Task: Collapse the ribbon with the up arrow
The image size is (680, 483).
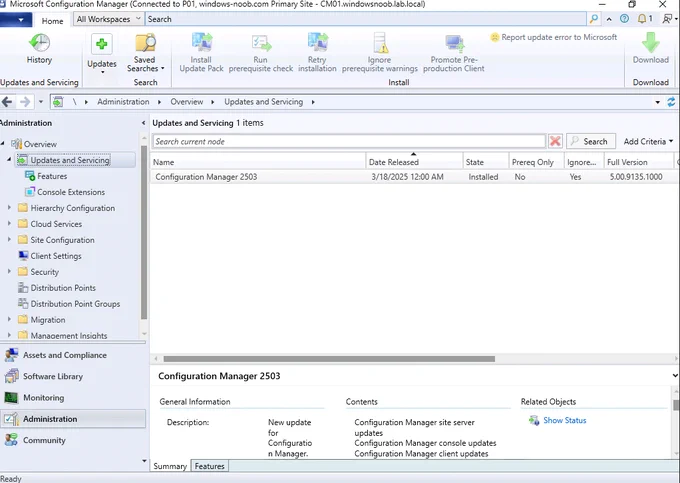Action: click(609, 19)
